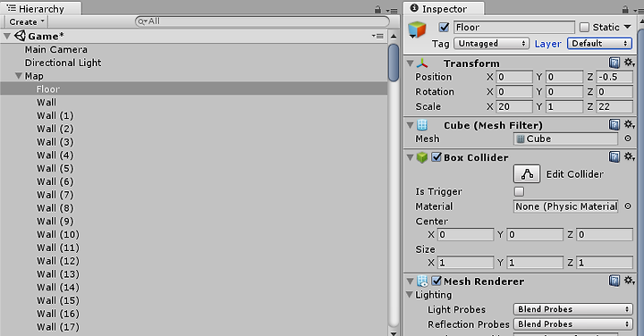
Task: Click the Unity scene icon beside Game
Action: [20, 36]
